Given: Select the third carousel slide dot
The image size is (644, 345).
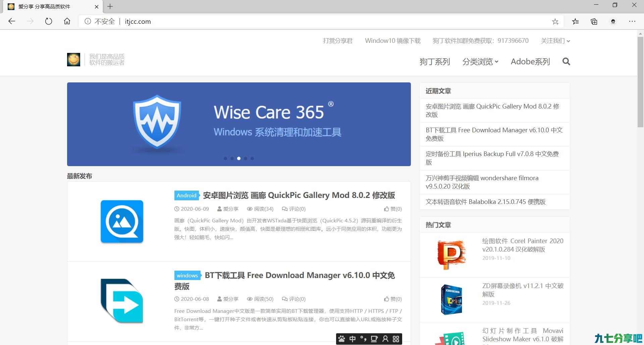Looking at the screenshot, I should coord(239,158).
